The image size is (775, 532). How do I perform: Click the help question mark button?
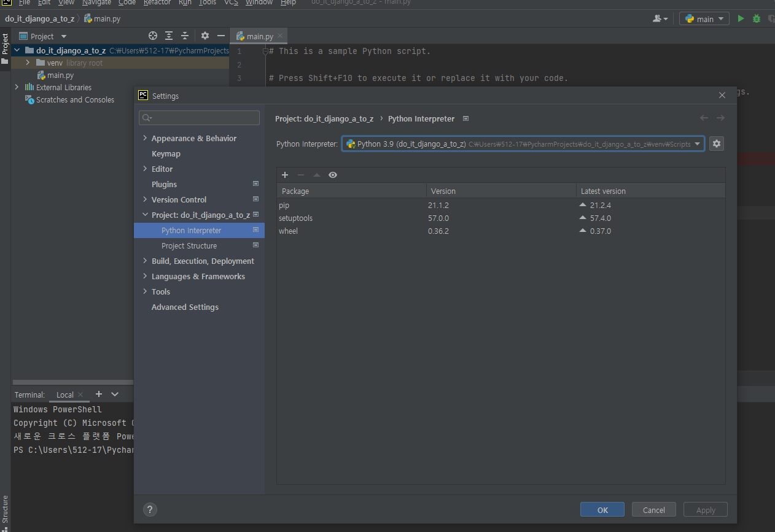click(150, 509)
